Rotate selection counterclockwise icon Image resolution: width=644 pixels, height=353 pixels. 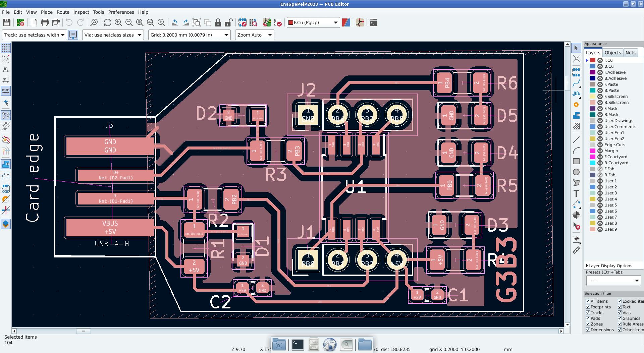pyautogui.click(x=175, y=22)
